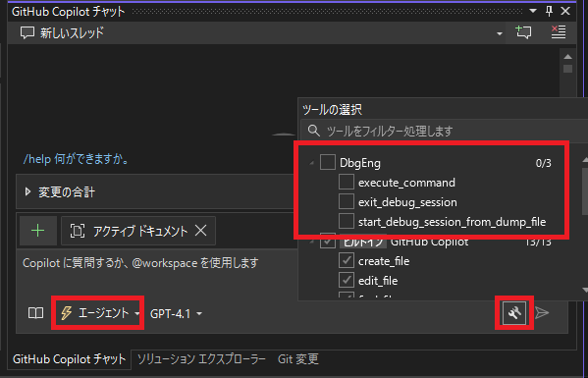Enable start_debug_session_from_dump_file checkbox
Viewport: 588px width, 378px height.
pos(347,221)
